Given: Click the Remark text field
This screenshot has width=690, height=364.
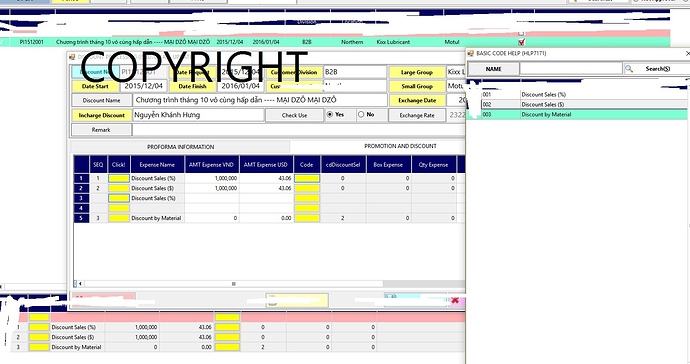Looking at the screenshot, I should click(x=299, y=130).
